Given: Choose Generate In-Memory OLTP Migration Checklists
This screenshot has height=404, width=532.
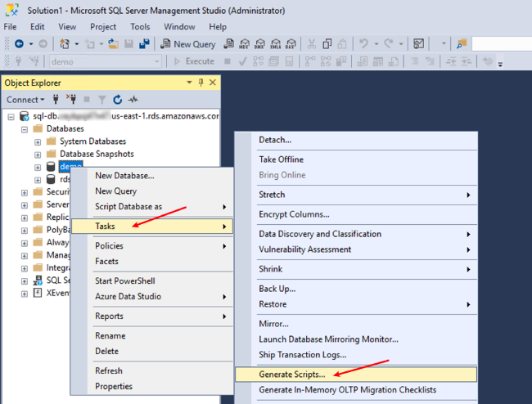Looking at the screenshot, I should 356,390.
